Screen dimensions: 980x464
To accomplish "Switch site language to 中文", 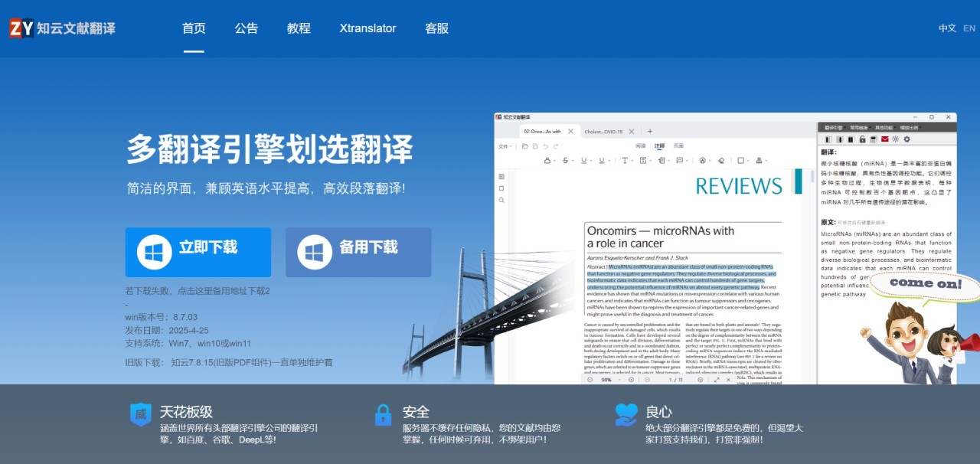I will coord(947,28).
